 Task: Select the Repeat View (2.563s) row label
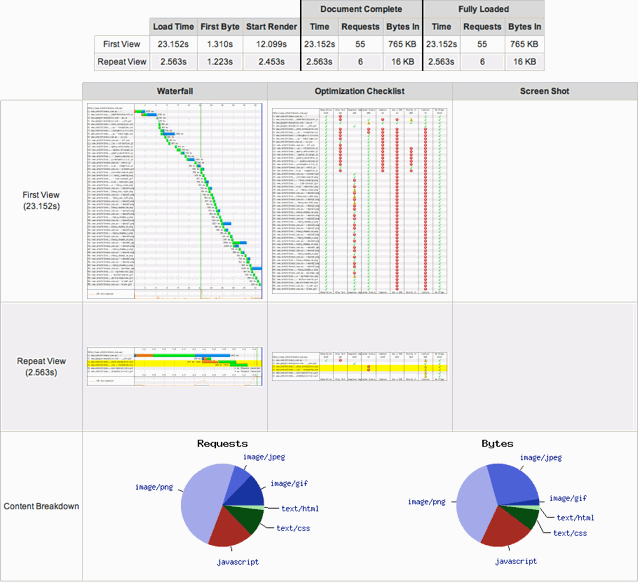click(x=41, y=366)
